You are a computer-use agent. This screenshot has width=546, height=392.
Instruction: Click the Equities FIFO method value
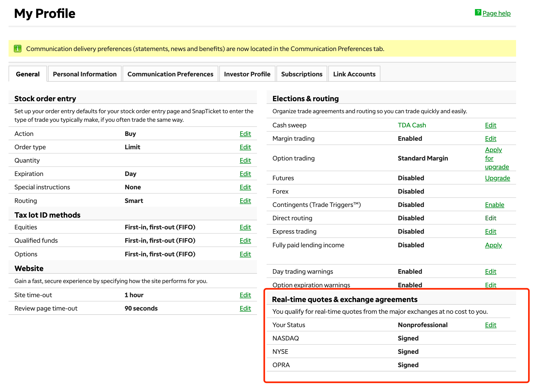[x=160, y=227]
